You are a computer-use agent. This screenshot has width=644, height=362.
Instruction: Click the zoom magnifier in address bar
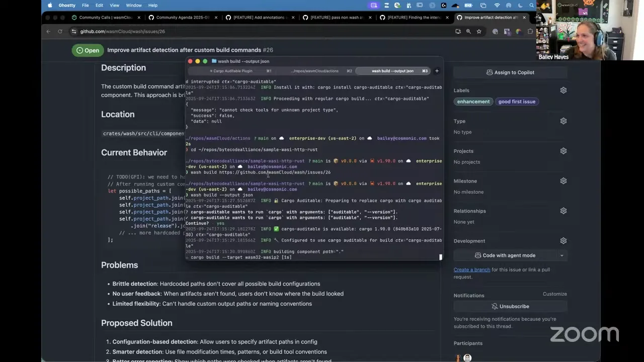click(468, 31)
